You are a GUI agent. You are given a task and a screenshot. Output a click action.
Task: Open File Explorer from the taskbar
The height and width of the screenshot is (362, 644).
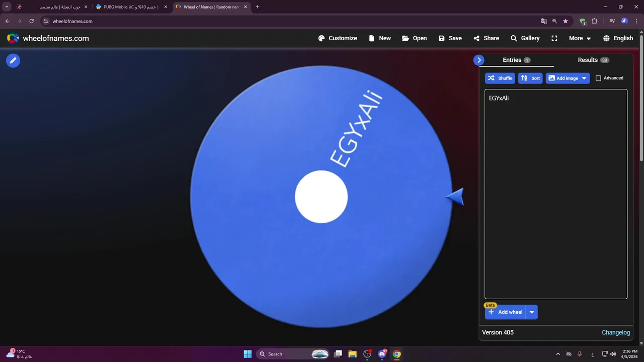353,354
